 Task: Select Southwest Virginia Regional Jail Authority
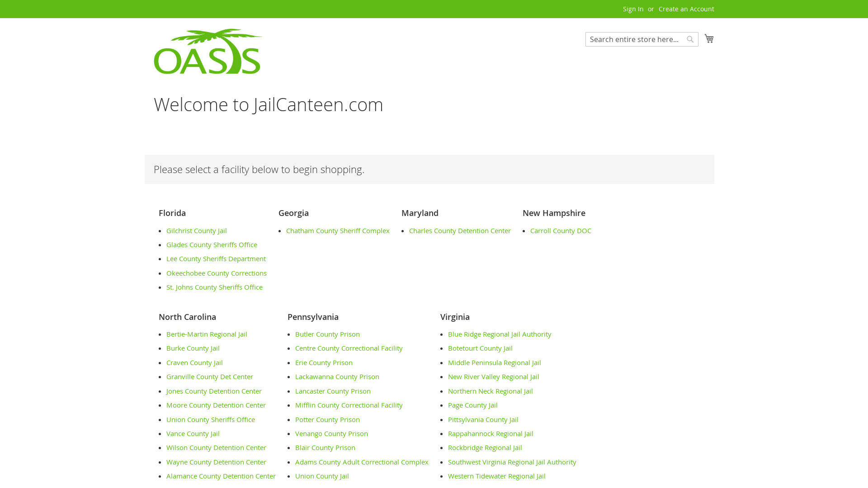tap(511, 462)
